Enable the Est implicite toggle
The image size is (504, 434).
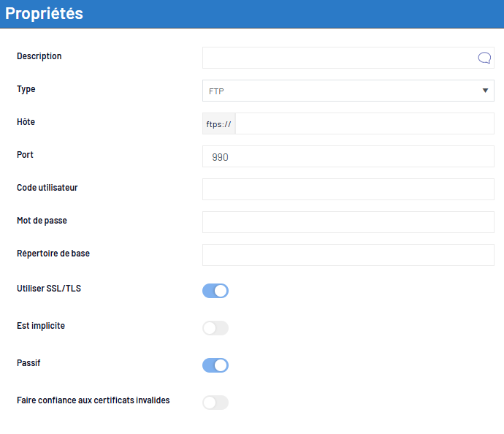[x=215, y=328]
